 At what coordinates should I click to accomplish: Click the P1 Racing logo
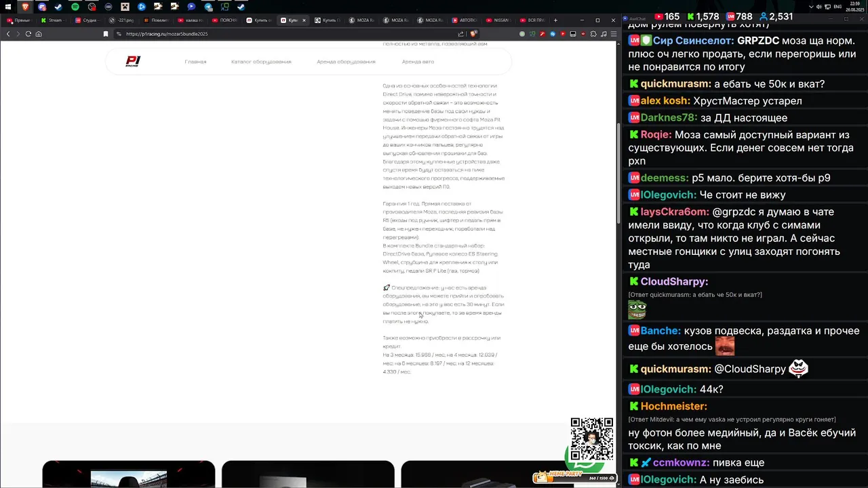[x=133, y=62]
